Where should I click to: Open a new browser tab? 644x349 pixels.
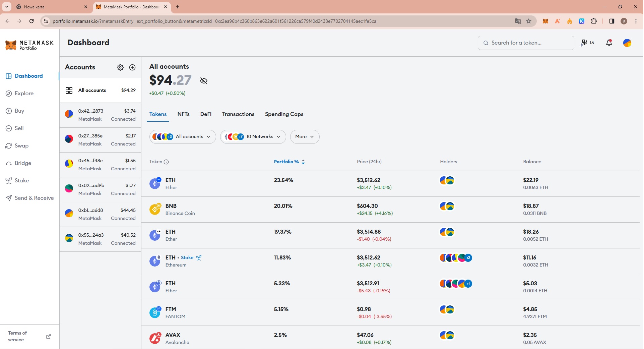[x=178, y=7]
